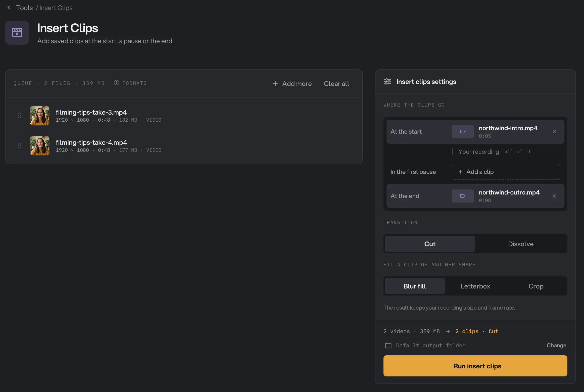
Task: Open the Formats info icon
Action: (x=116, y=83)
